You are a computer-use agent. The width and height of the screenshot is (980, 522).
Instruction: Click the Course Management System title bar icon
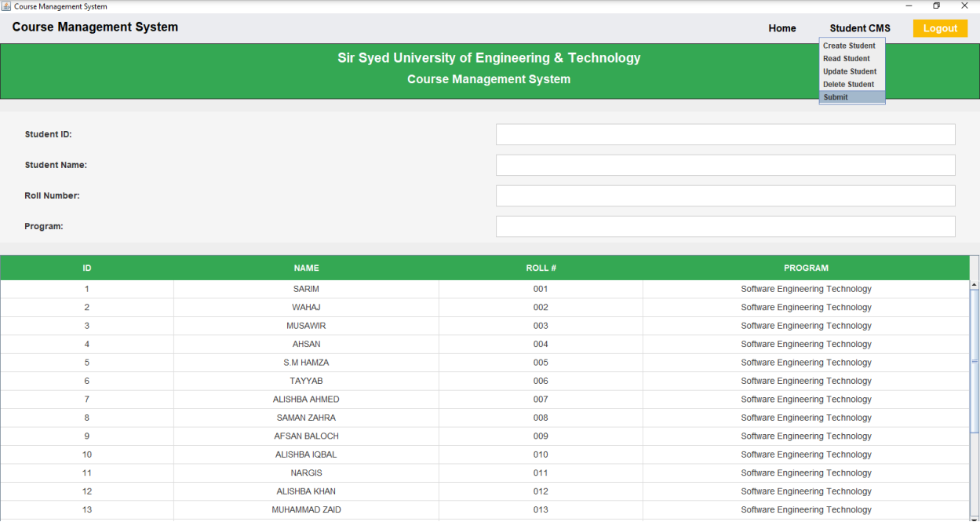5,5
